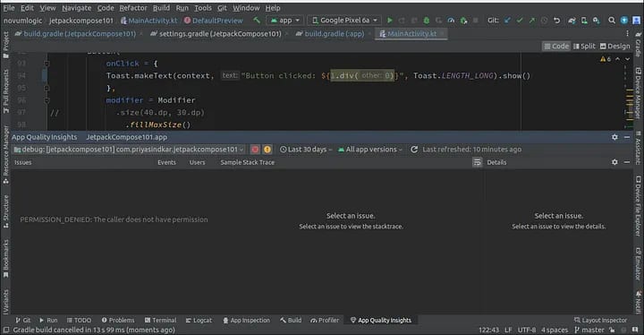This screenshot has width=644, height=335.
Task: Open the File menu
Action: [x=9, y=8]
